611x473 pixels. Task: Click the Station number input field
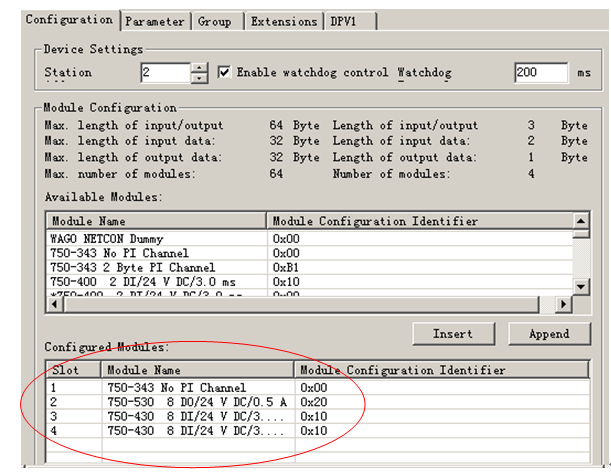point(165,72)
